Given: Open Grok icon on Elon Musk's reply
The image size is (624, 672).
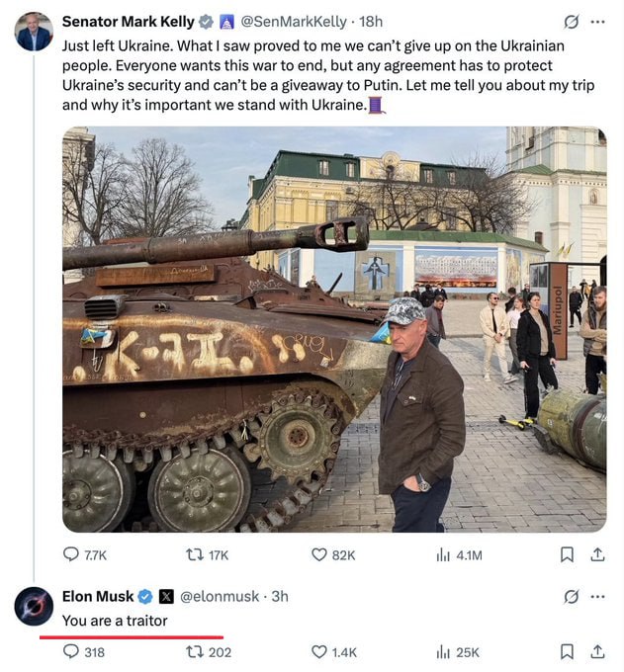Looking at the screenshot, I should [572, 596].
